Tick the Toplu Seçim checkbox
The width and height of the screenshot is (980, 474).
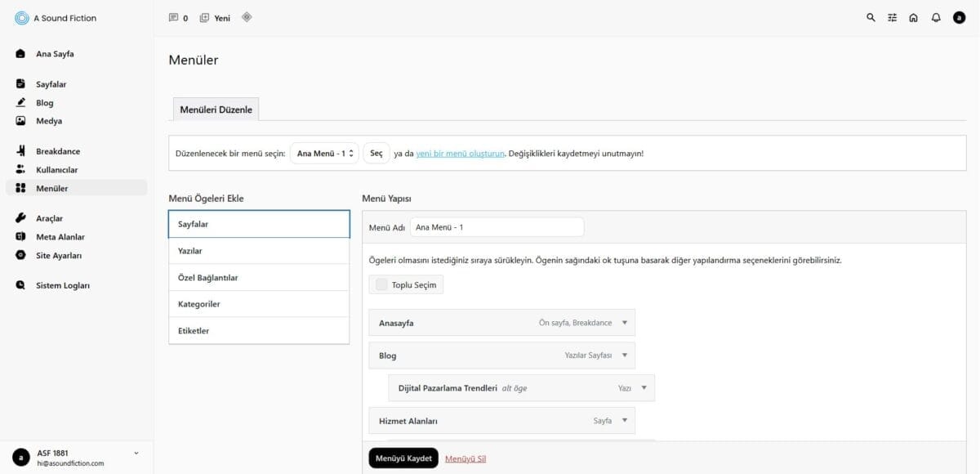[381, 285]
